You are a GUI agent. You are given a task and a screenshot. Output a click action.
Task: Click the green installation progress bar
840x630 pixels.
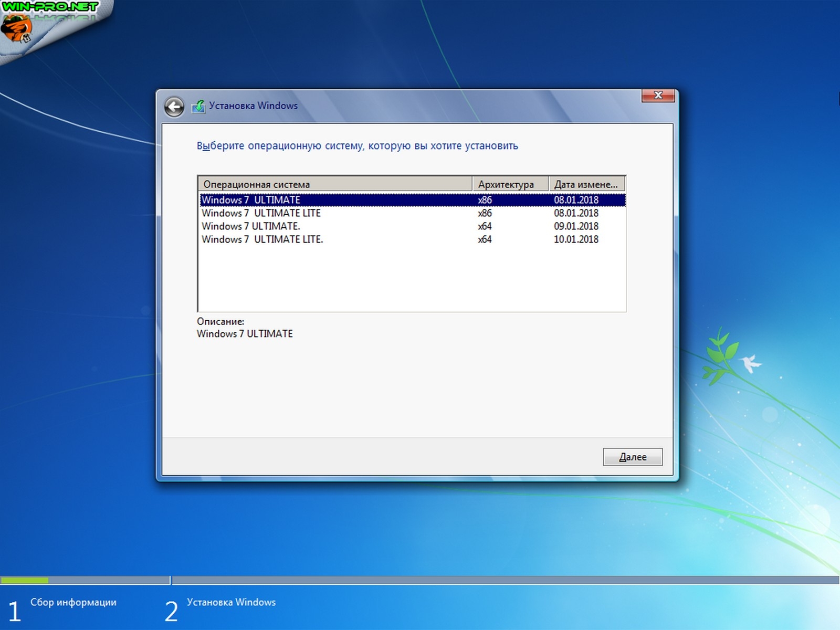click(25, 580)
